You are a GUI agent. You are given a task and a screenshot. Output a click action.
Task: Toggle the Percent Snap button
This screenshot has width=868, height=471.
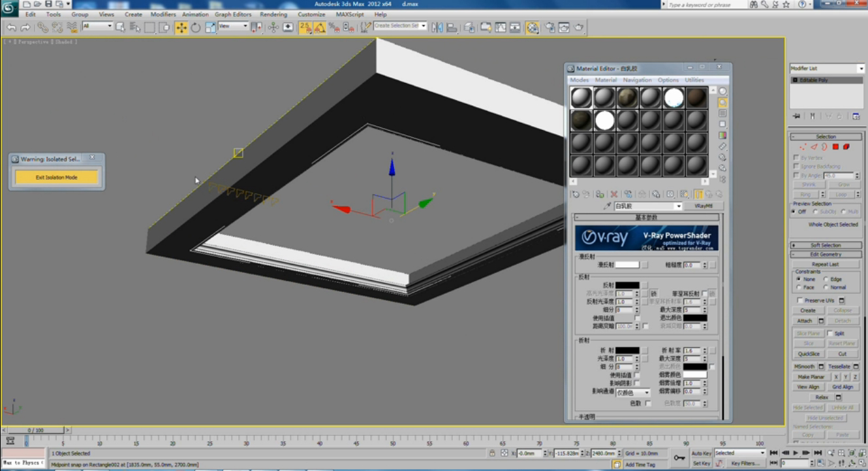[x=334, y=27]
